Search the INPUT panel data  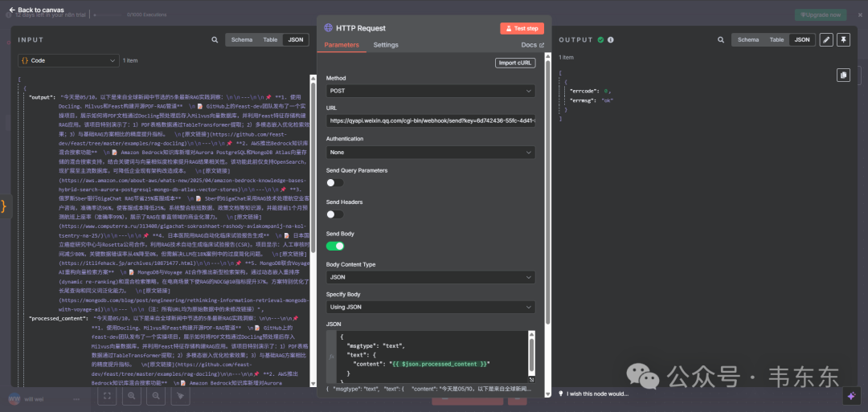coord(215,40)
